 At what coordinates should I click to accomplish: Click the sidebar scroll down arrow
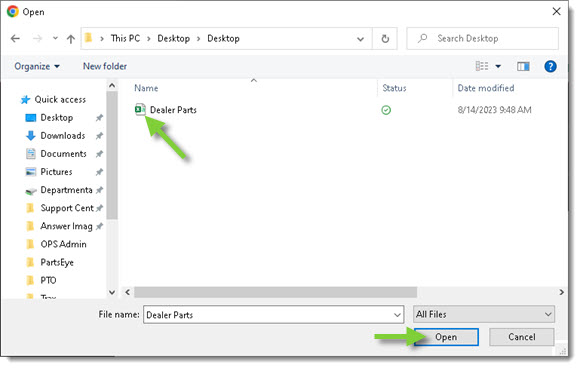(112, 292)
